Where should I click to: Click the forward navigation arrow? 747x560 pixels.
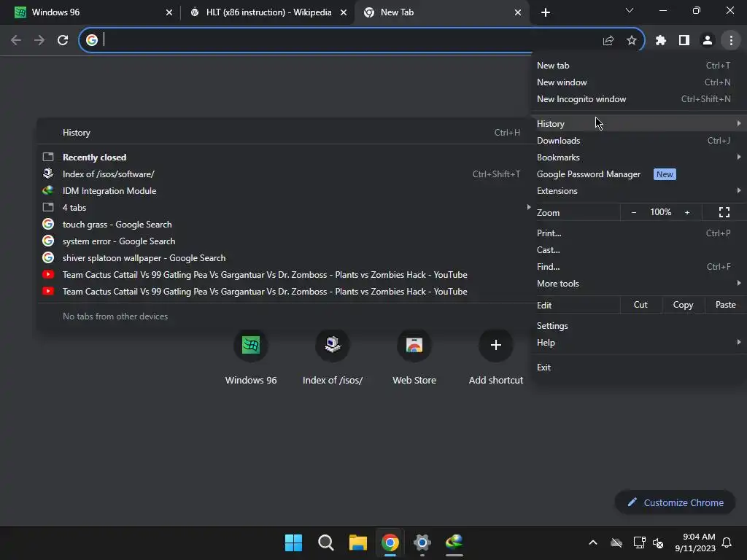[39, 40]
